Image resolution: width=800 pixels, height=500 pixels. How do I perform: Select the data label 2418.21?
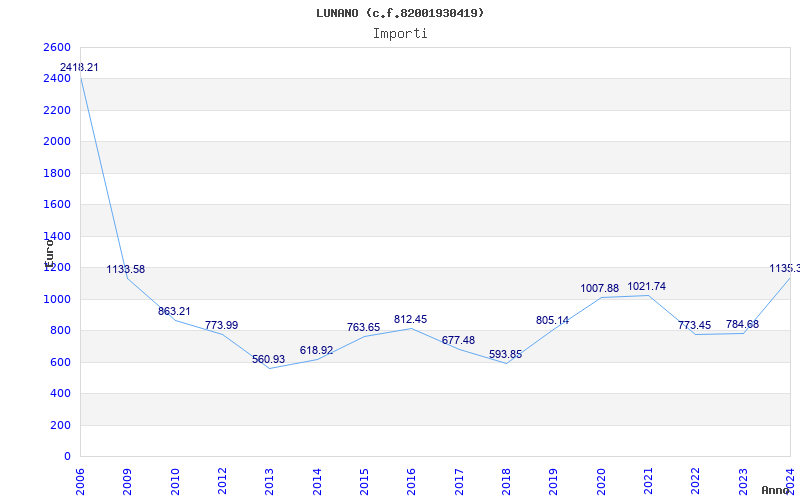[x=79, y=67]
